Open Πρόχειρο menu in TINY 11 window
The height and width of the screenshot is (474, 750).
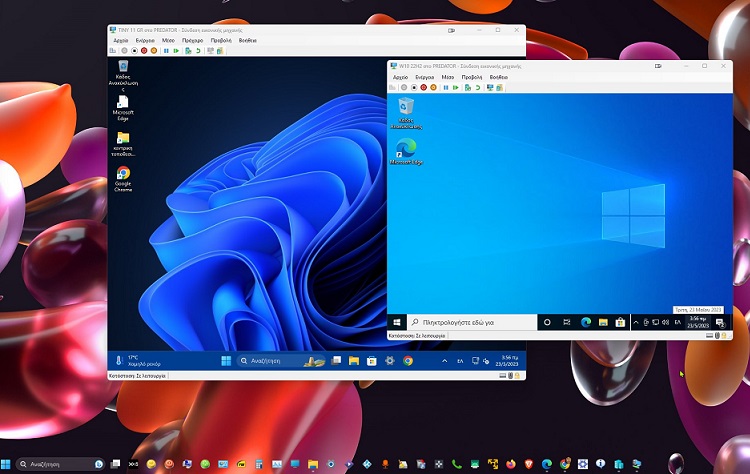[192, 41]
